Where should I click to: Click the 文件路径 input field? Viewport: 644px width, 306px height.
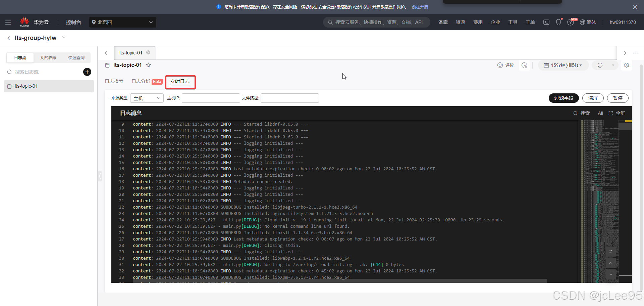pos(290,98)
